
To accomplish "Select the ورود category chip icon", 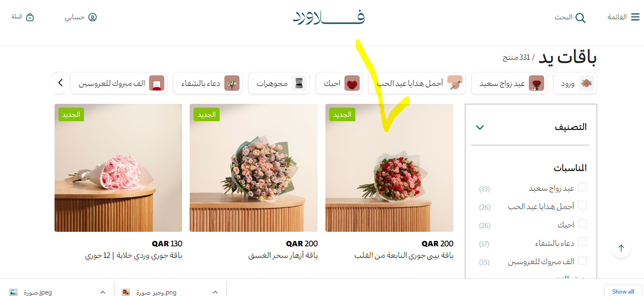I will click(587, 84).
